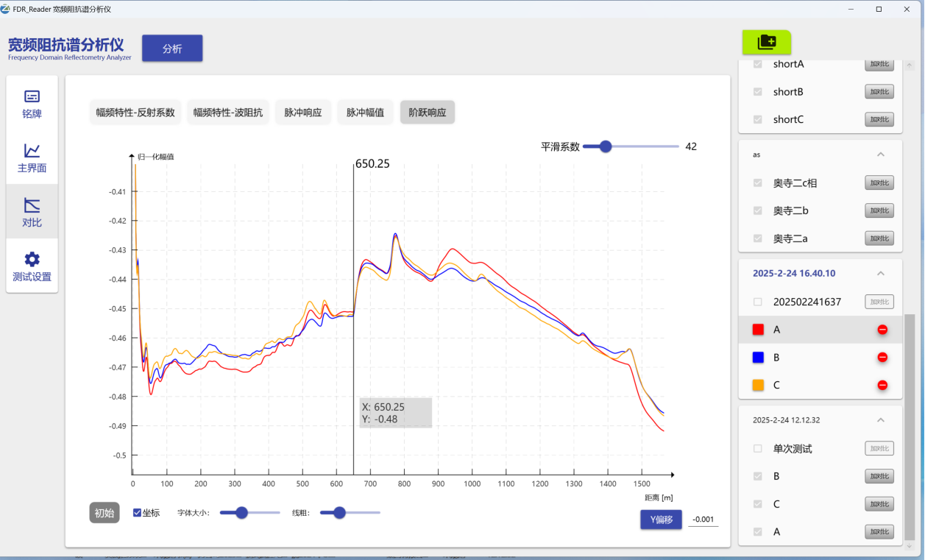Click the Y偏移 value input field
This screenshot has height=560, width=925.
pyautogui.click(x=703, y=519)
